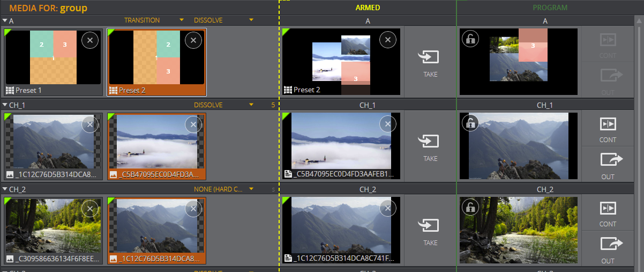This screenshot has width=644, height=272.
Task: Open CH_2 NONE (HARD C... transition dropdown
Action: [x=251, y=189]
